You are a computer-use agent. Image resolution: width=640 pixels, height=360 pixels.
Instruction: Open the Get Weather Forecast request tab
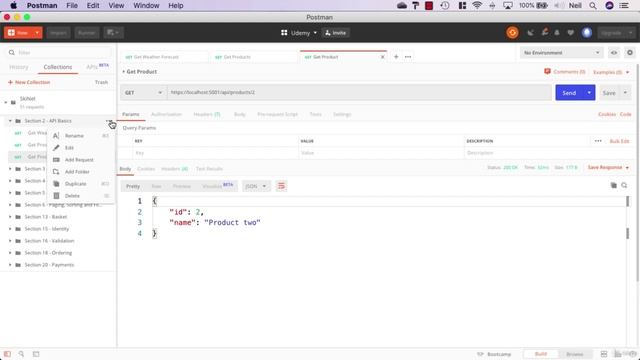pyautogui.click(x=156, y=57)
